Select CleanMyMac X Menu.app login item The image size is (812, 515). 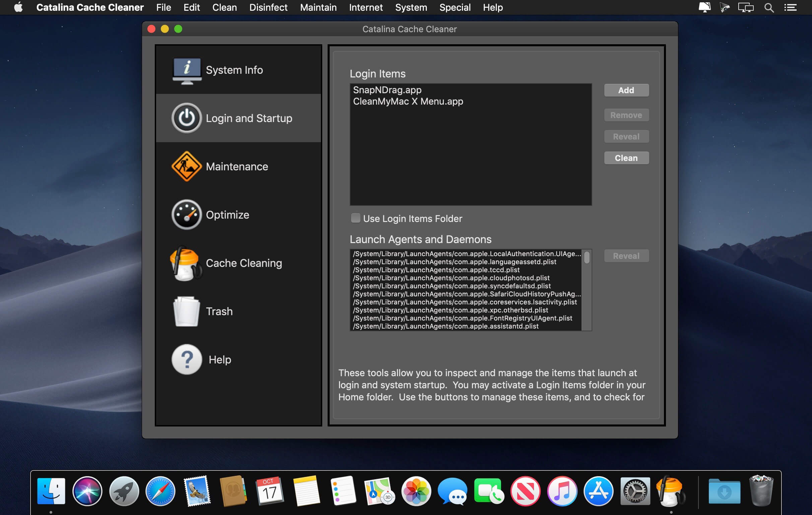[408, 101]
